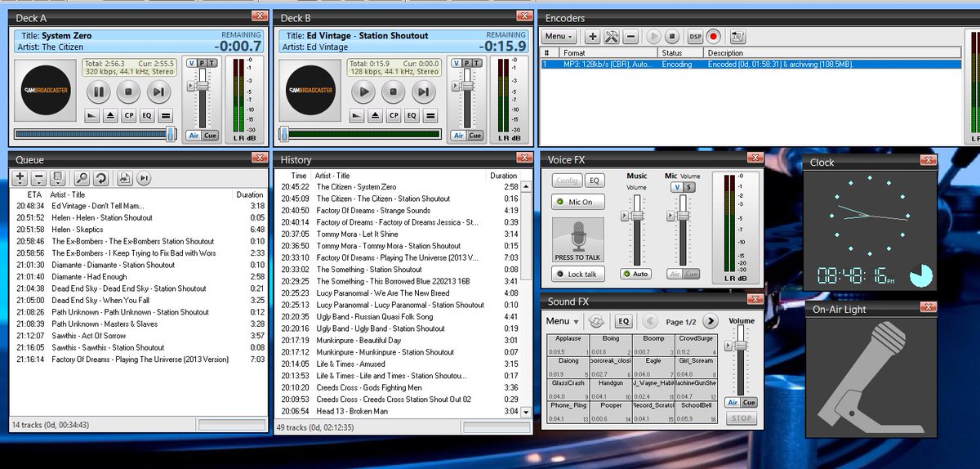
Task: Open Deck B cue points (CP)
Action: pyautogui.click(x=394, y=116)
